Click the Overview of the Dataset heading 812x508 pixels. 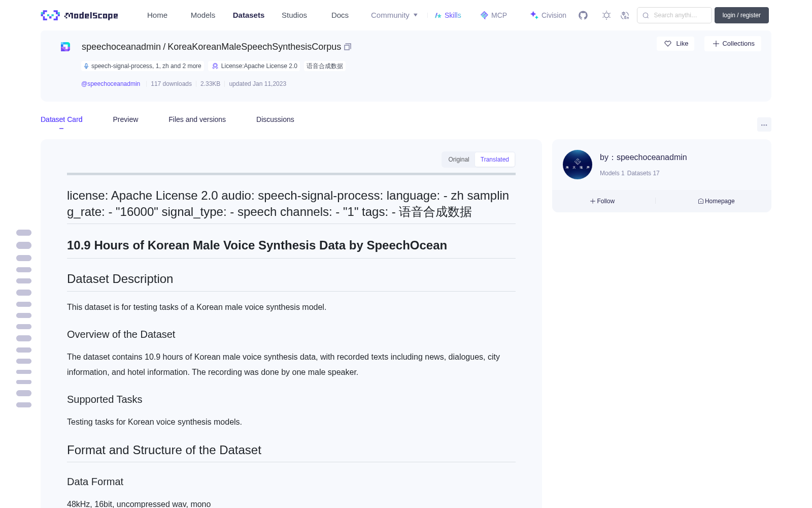pos(121,334)
